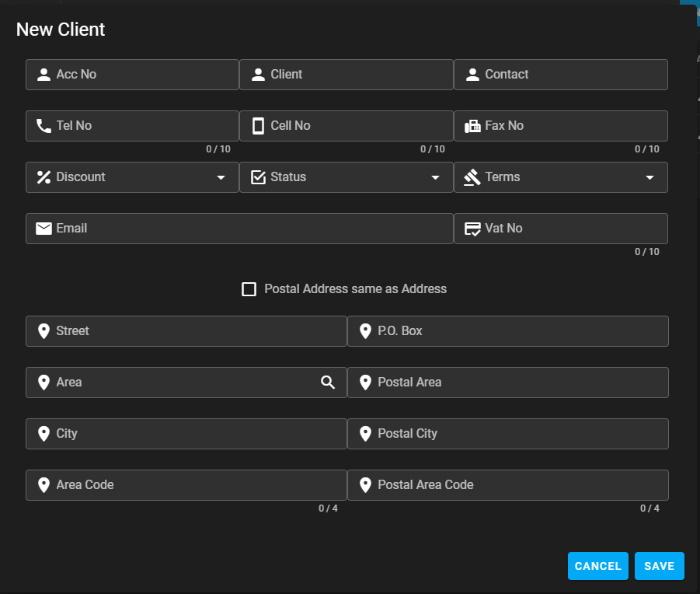Click the gavel icon beside Terms
Viewport: 700px width, 594px height.
tap(472, 177)
